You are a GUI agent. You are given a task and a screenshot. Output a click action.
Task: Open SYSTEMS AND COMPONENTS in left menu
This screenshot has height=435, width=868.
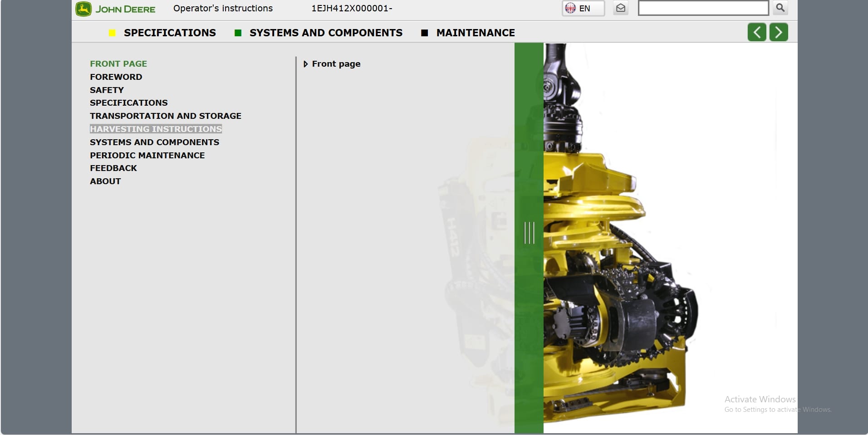[154, 142]
